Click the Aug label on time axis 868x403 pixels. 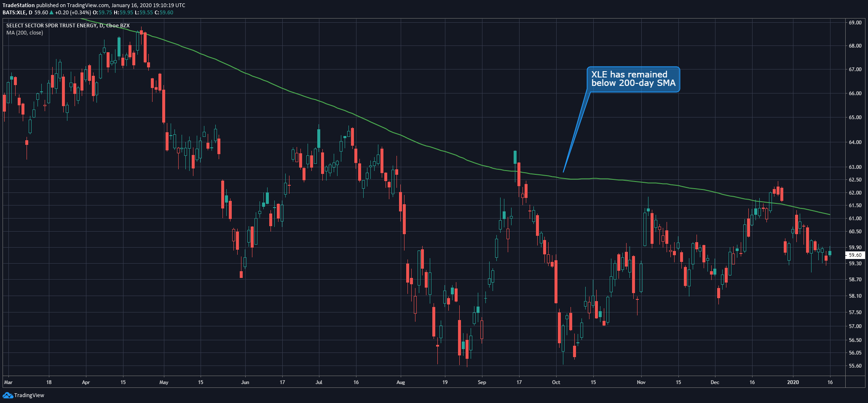point(401,382)
